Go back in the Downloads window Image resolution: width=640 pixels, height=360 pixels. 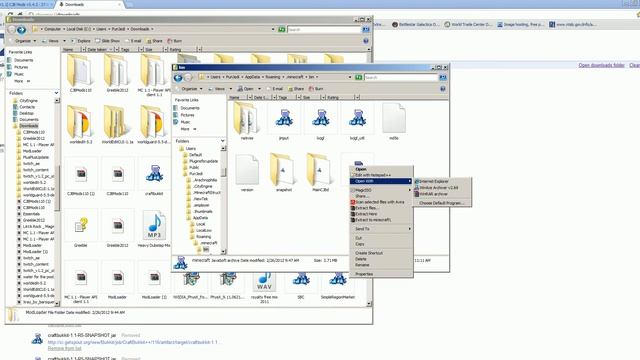pos(11,29)
